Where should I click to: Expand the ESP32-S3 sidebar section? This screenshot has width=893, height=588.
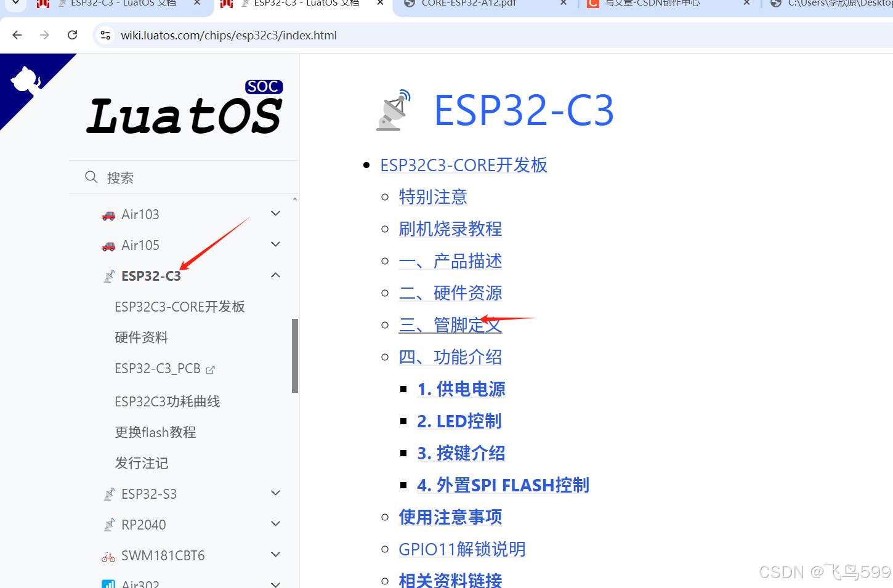[x=276, y=493]
